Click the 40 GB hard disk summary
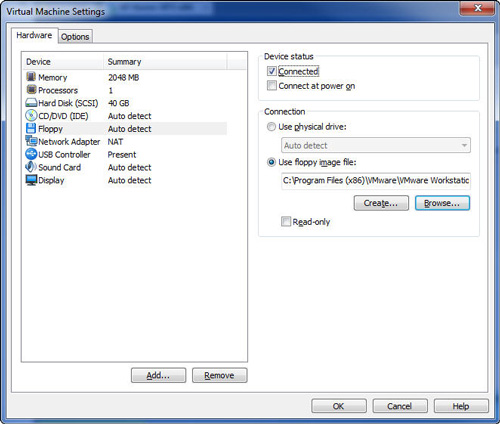The width and height of the screenshot is (500, 424). pos(118,103)
